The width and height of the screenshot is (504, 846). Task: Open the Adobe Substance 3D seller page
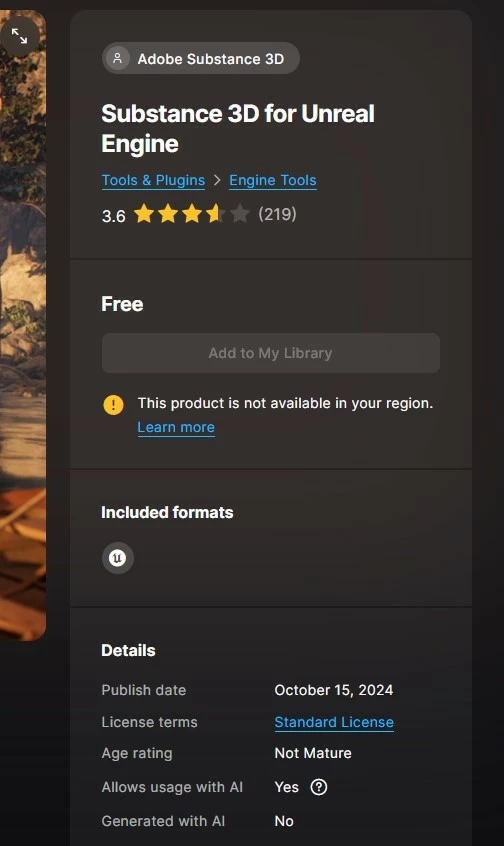(201, 58)
